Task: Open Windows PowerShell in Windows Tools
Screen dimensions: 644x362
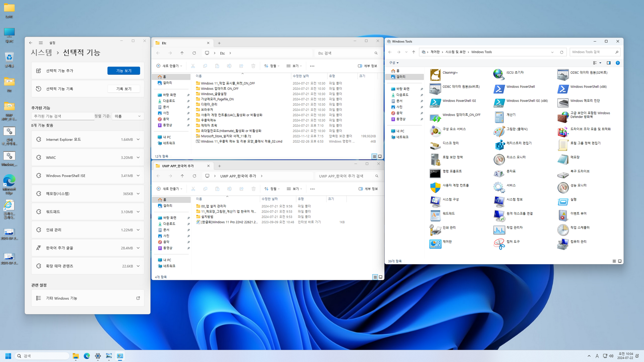Action: coord(499,88)
